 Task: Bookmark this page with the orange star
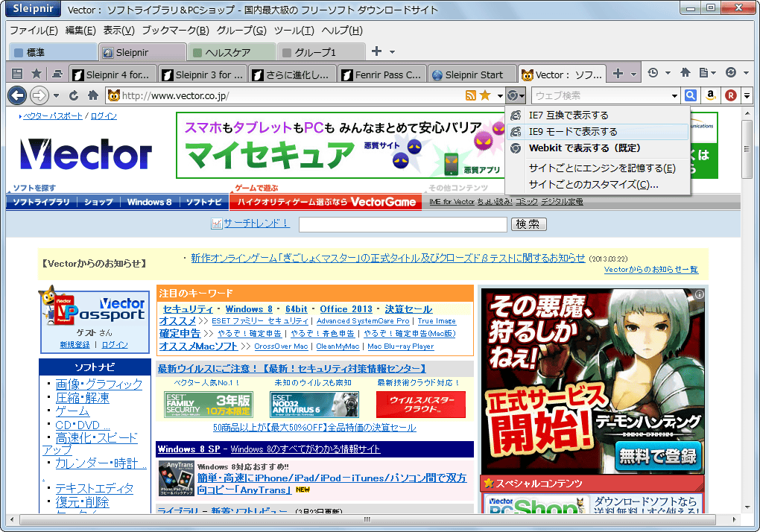(x=485, y=95)
